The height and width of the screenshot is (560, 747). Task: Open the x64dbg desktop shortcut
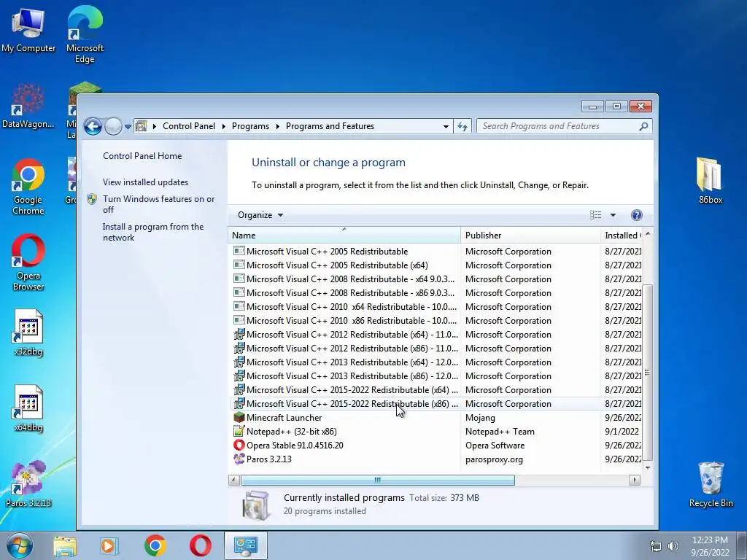click(28, 408)
